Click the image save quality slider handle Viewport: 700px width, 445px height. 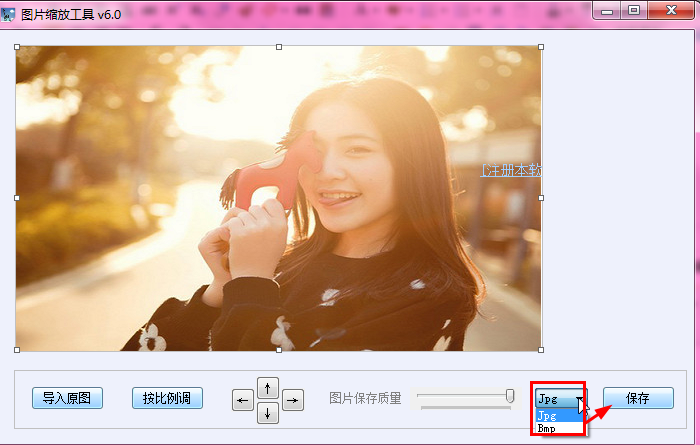pos(510,395)
